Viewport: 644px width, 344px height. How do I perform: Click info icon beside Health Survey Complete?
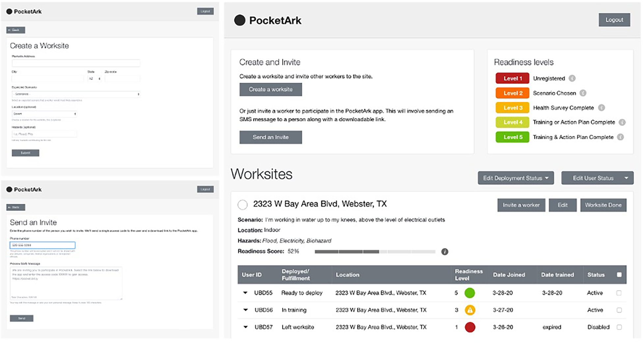601,108
